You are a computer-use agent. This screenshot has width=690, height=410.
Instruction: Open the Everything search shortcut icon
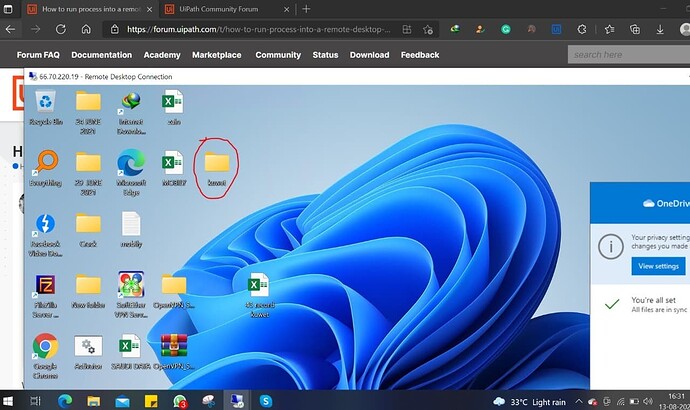tap(45, 169)
